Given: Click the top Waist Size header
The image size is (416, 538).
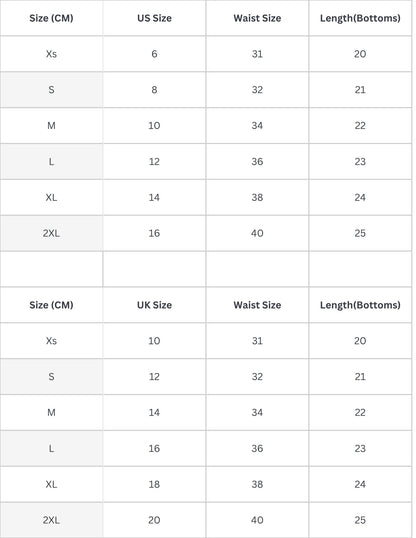Looking at the screenshot, I should click(257, 18).
